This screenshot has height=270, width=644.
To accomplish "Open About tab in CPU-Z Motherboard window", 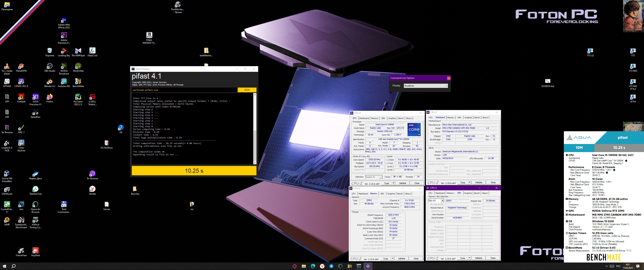I will pyautogui.click(x=485, y=117).
